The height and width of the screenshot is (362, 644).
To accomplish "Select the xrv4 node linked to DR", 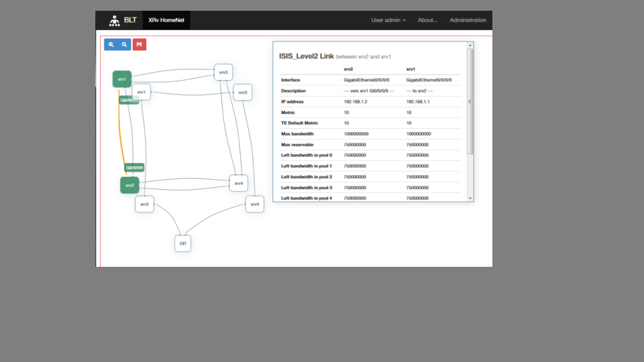I will tap(255, 204).
